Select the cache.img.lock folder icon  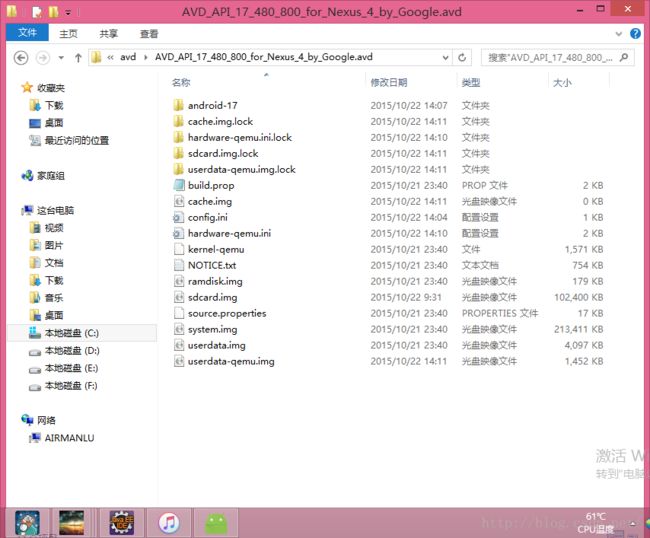click(179, 121)
